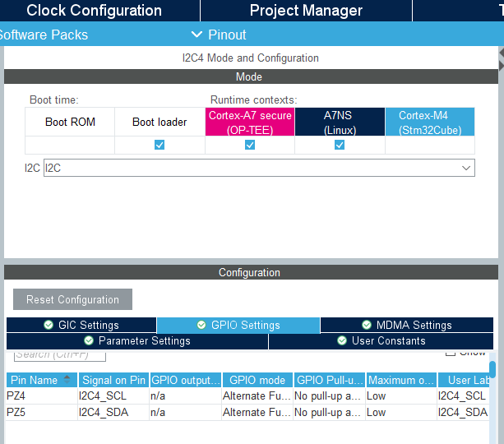Open GIC Settings tab
Image resolution: width=504 pixels, height=444 pixels.
(x=81, y=325)
